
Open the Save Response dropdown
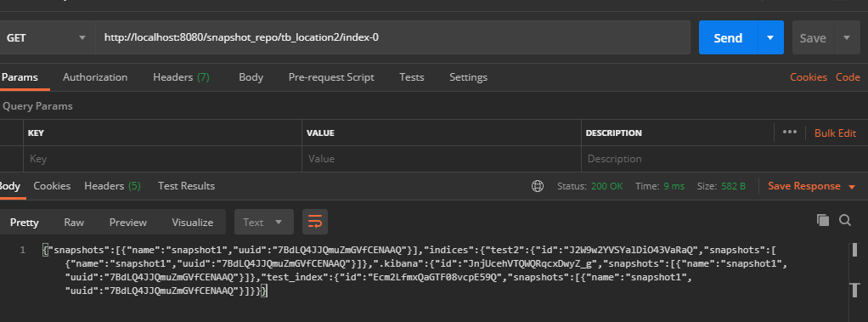pos(811,186)
